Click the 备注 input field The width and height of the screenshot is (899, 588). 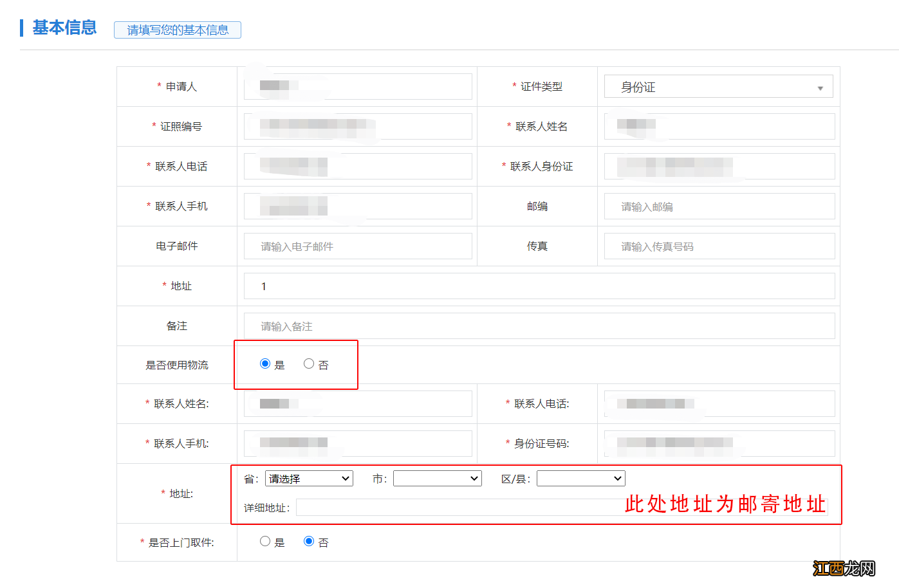[539, 326]
